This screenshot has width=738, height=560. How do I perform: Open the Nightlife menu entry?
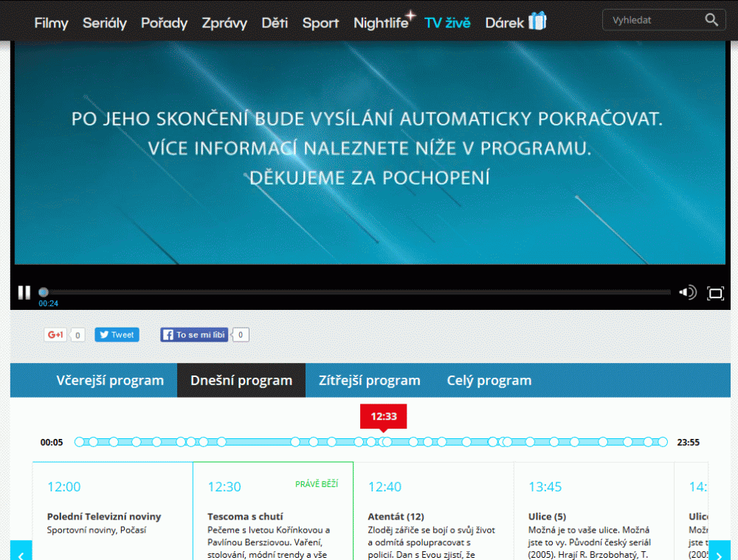point(381,23)
